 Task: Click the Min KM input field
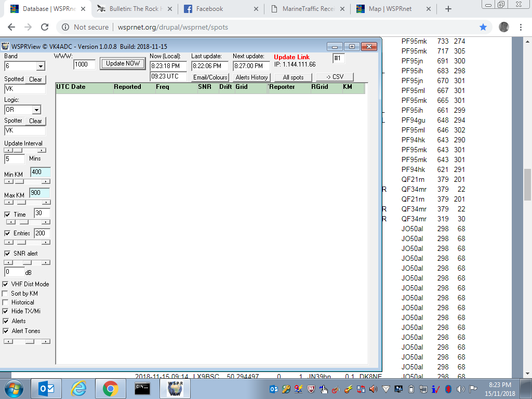[x=40, y=172]
